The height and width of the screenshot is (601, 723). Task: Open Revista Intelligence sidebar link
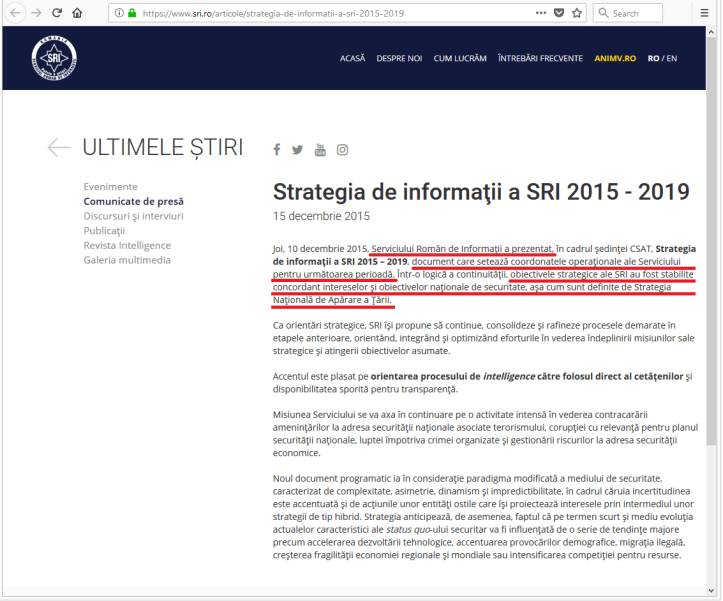click(127, 245)
